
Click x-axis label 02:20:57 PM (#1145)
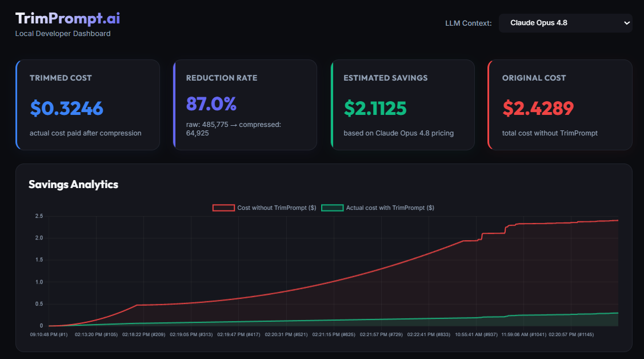point(571,335)
